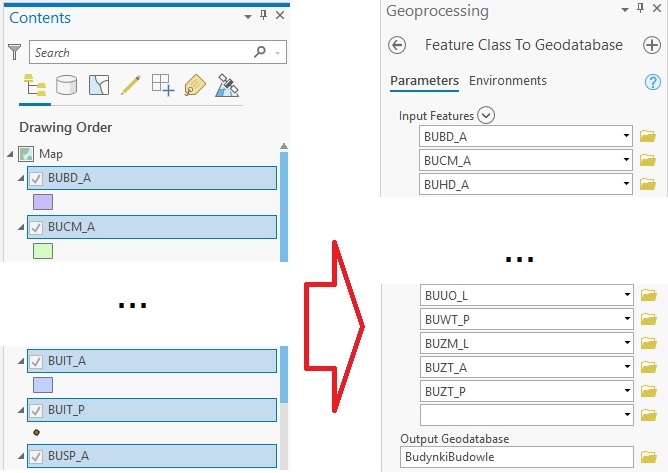
Task: Click the List By Drawing Order icon
Action: [x=34, y=86]
